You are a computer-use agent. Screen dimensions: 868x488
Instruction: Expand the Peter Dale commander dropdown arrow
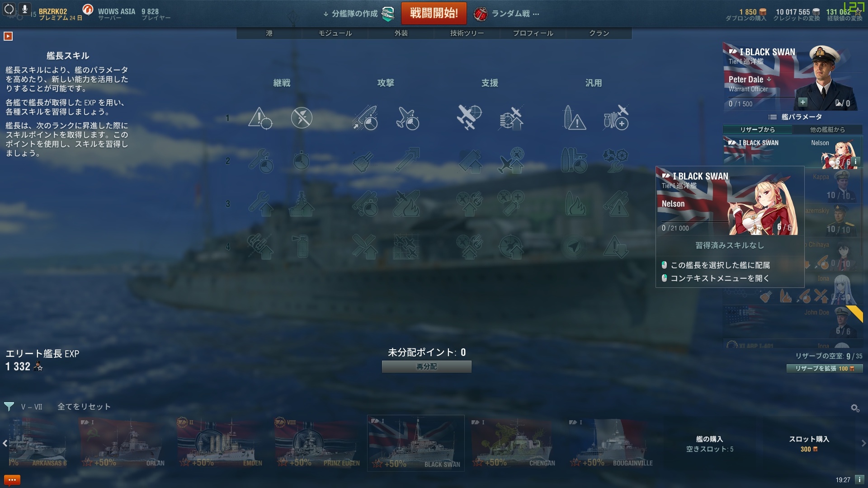pyautogui.click(x=769, y=79)
